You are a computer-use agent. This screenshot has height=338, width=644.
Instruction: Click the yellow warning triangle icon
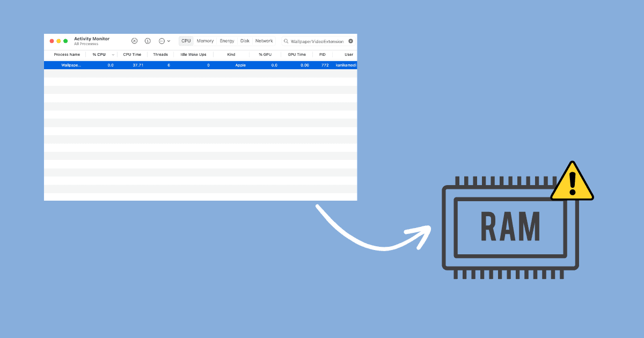tap(572, 183)
